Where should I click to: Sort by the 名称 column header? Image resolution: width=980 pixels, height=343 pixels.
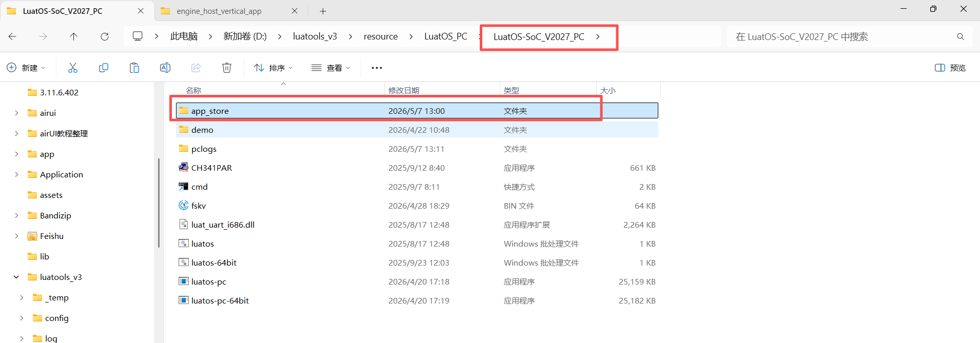click(x=193, y=90)
